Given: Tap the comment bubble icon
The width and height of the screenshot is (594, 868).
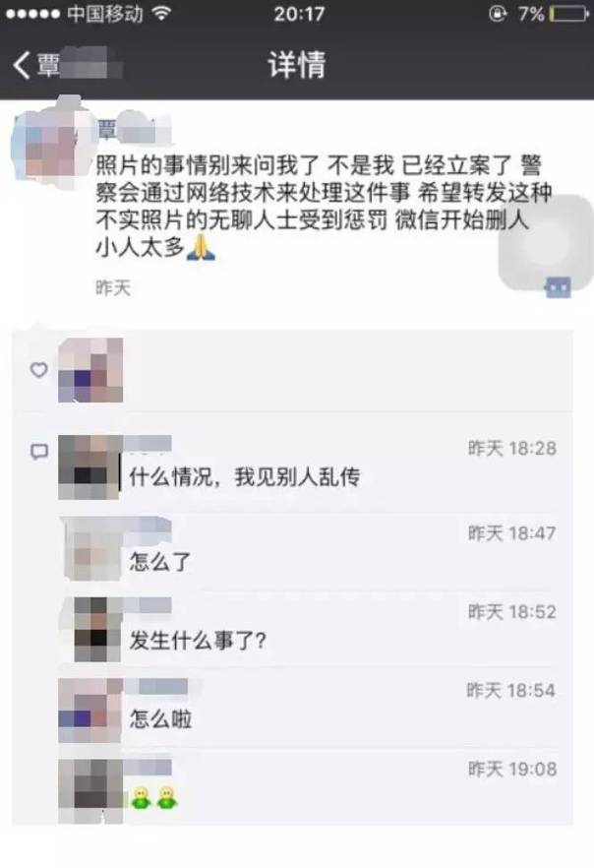Looking at the screenshot, I should (x=38, y=452).
